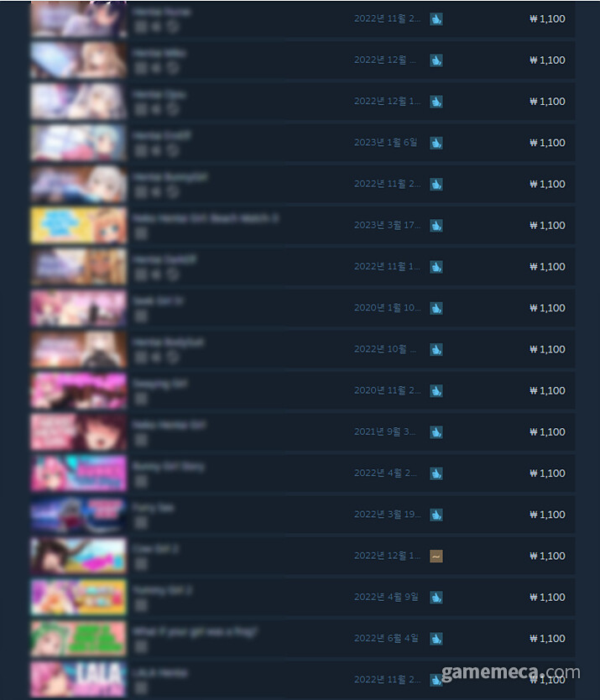Open yellow thumbnail in 2023년 3월 17 row

[79, 226]
